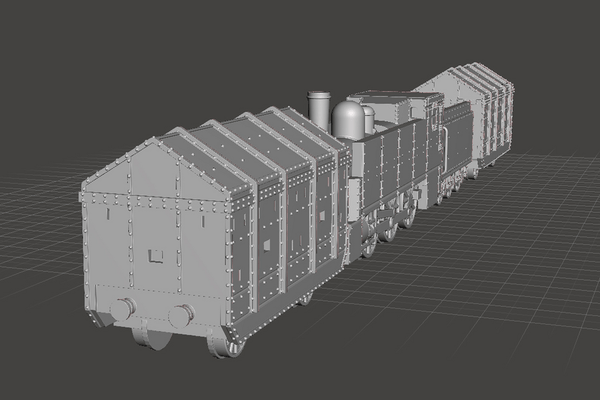Click the small square hatch on front wagon end
The height and width of the screenshot is (400, 600).
[156, 256]
